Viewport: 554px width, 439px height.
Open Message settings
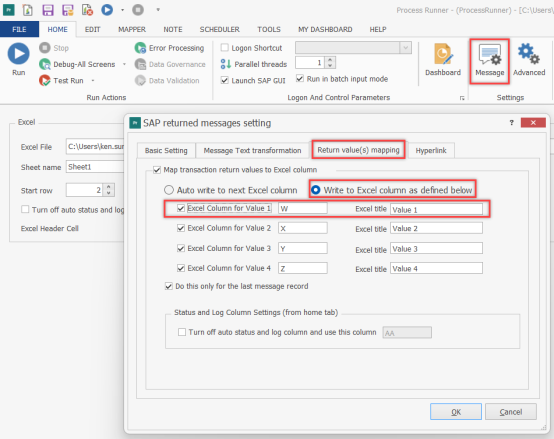pyautogui.click(x=489, y=61)
